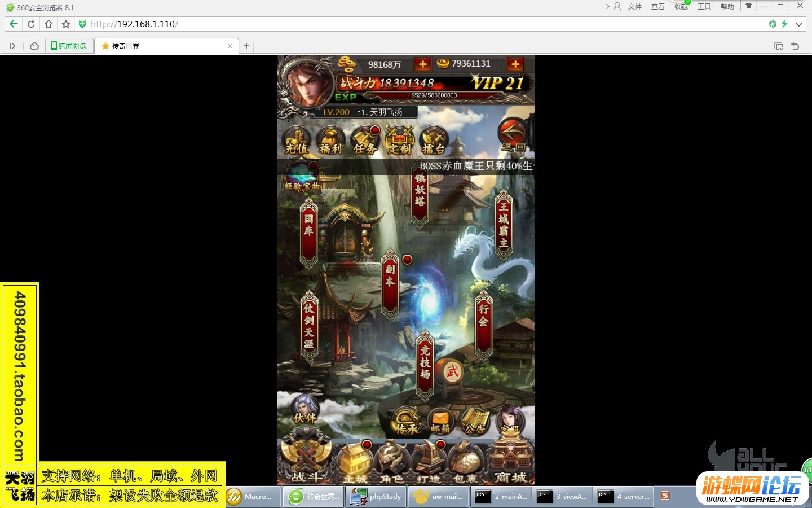Toggle the sidebar panel icon
This screenshot has width=812, height=508.
click(x=12, y=46)
